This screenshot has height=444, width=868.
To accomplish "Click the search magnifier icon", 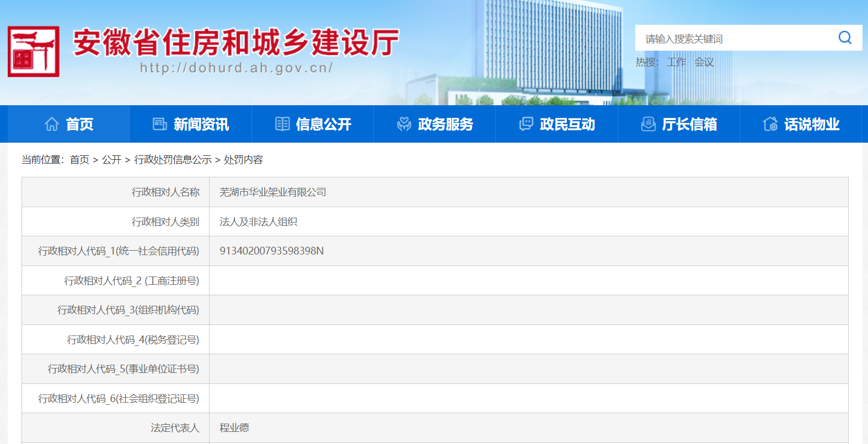I will tap(845, 37).
